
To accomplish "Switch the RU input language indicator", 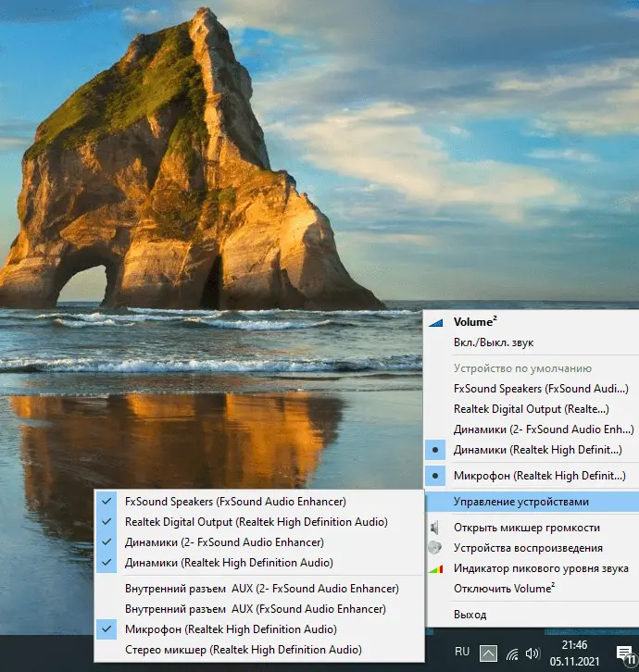I will pyautogui.click(x=462, y=652).
